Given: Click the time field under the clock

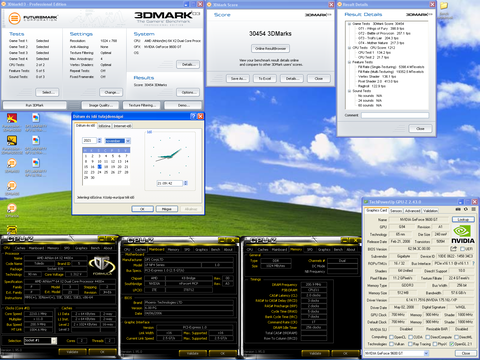Looking at the screenshot, I should [170, 183].
